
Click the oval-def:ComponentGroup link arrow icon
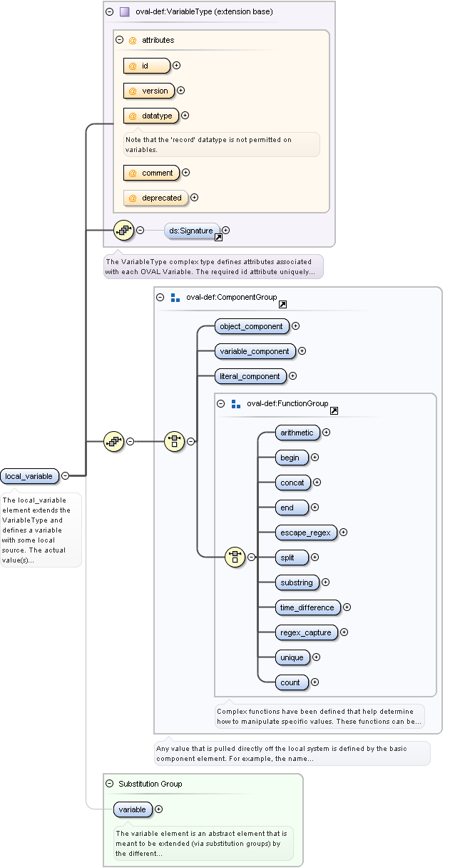click(282, 305)
